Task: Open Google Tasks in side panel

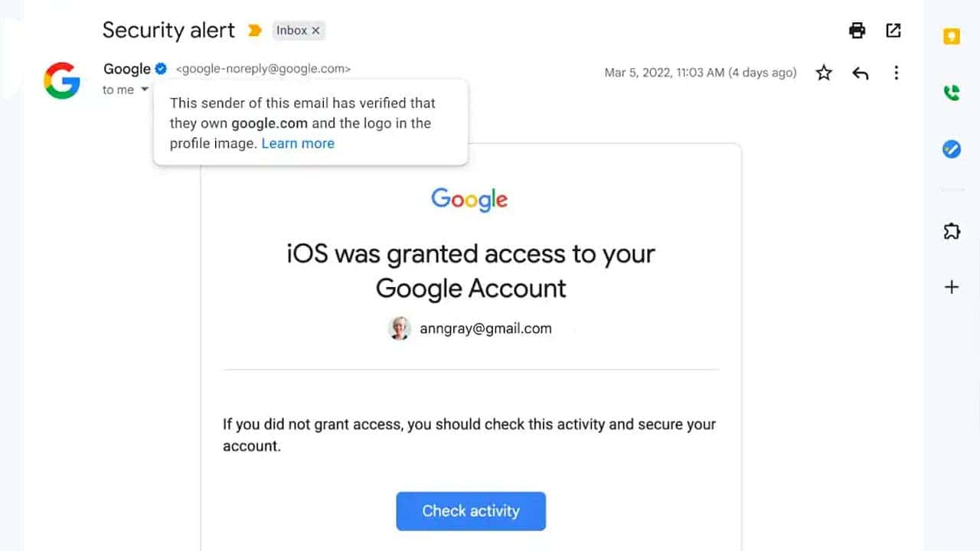Action: pyautogui.click(x=952, y=148)
